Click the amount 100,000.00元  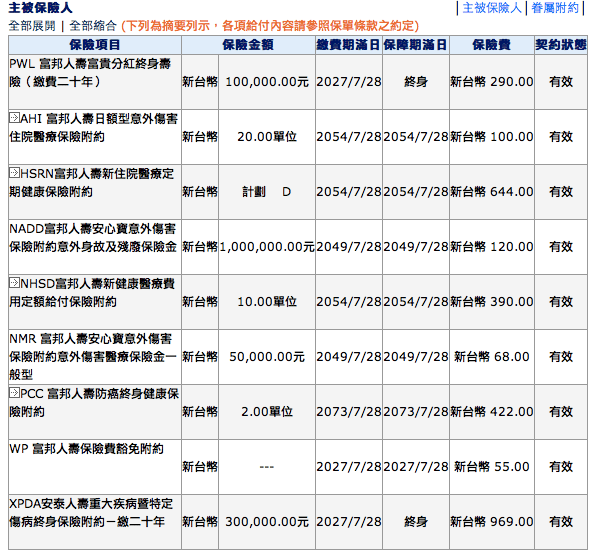[x=267, y=82]
